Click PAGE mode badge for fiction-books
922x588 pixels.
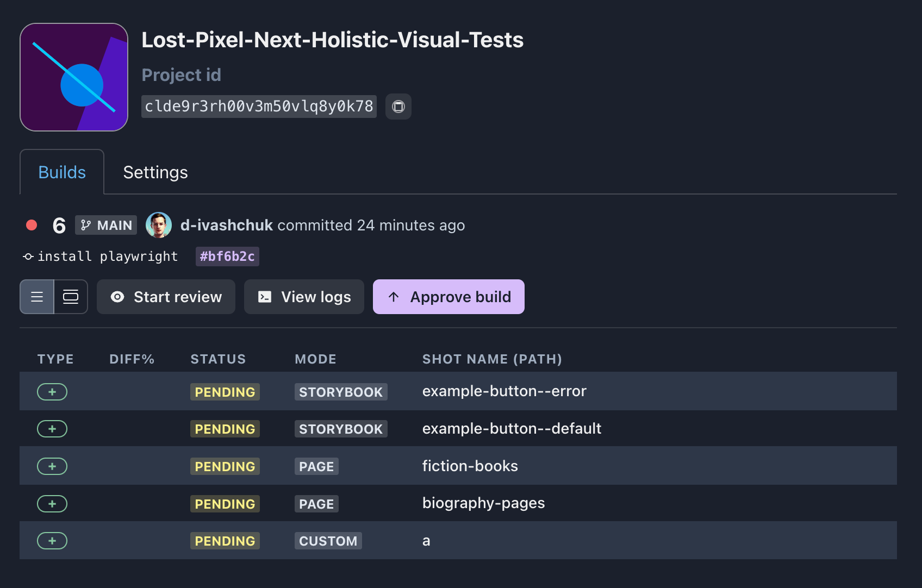point(316,466)
